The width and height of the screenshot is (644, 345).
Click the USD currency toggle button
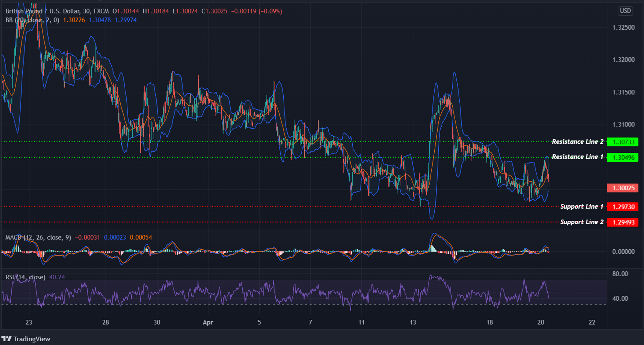point(625,11)
